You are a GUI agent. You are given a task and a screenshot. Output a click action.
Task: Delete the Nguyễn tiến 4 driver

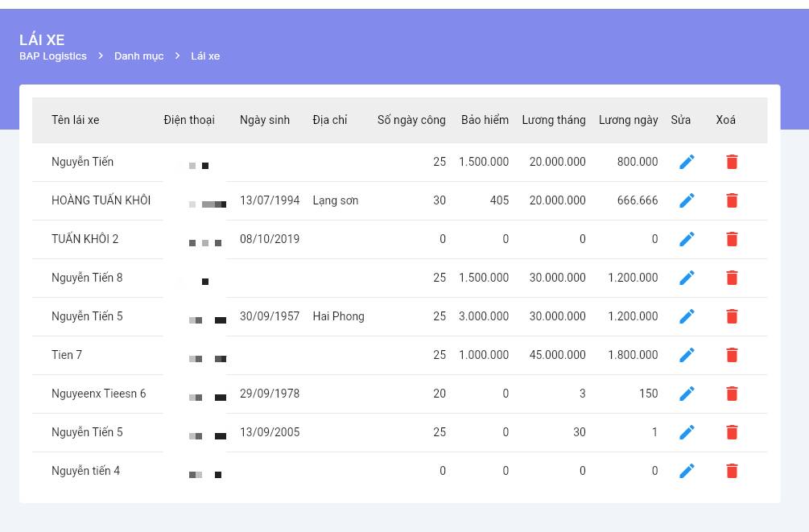(x=732, y=471)
